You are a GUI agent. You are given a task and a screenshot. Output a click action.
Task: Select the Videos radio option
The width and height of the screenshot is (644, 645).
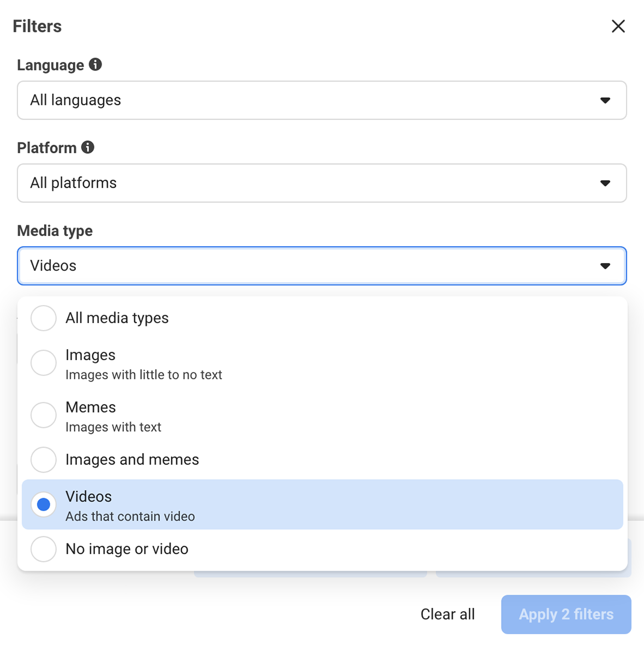[x=44, y=504]
